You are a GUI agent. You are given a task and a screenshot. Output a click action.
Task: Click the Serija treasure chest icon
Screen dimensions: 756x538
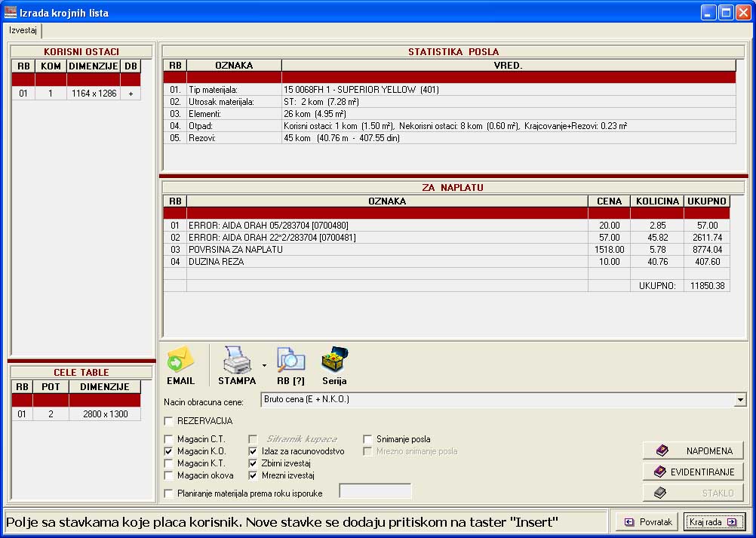coord(334,361)
